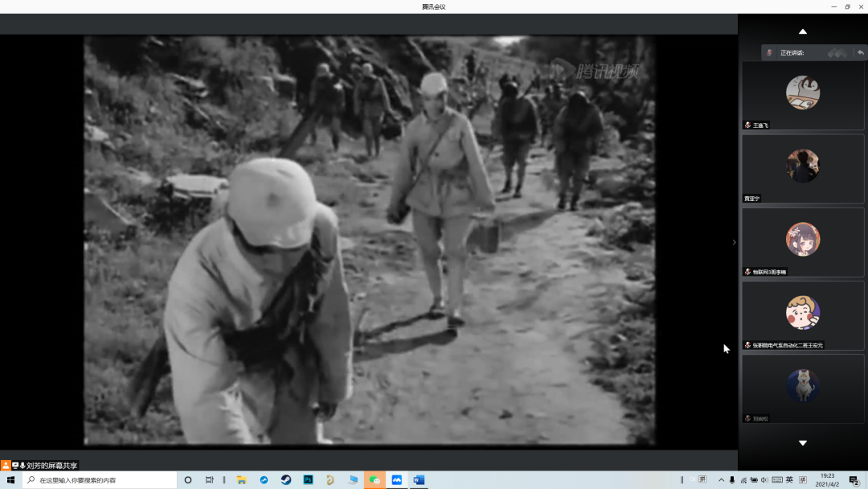Screen dimensions: 868x489
Task: Open File Explorer from the taskbar
Action: [242, 480]
